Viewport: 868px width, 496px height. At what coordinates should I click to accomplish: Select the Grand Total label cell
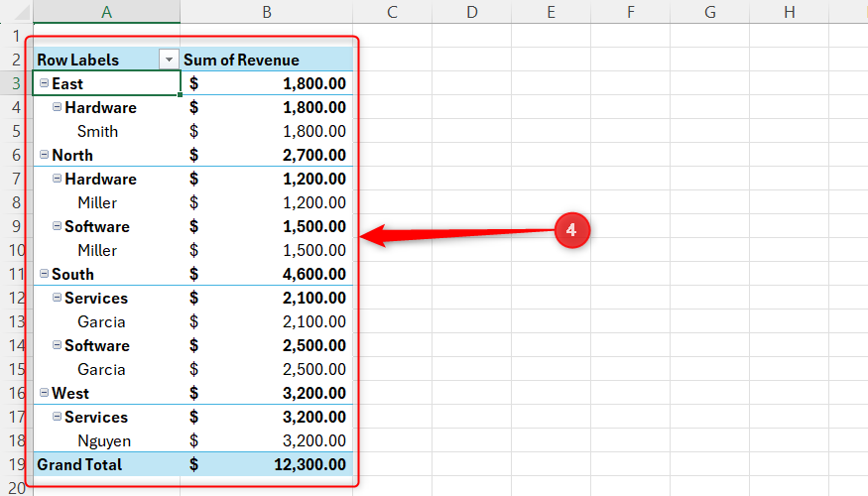[106, 464]
